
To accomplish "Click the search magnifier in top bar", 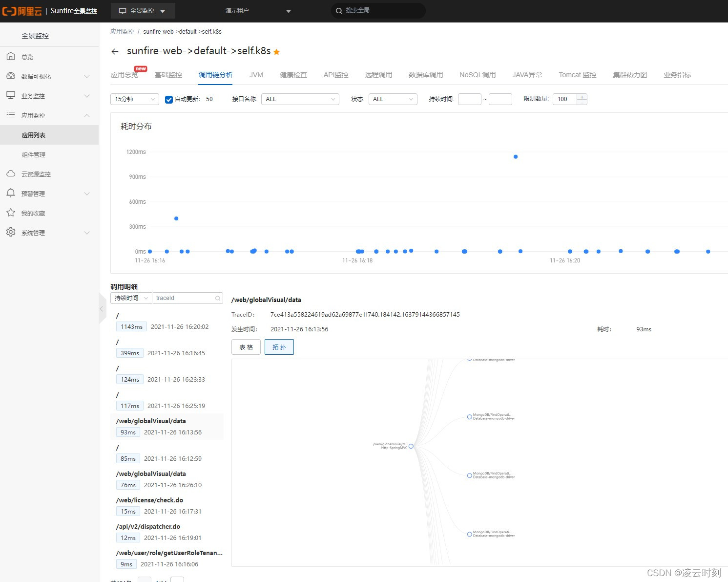I will (x=339, y=11).
